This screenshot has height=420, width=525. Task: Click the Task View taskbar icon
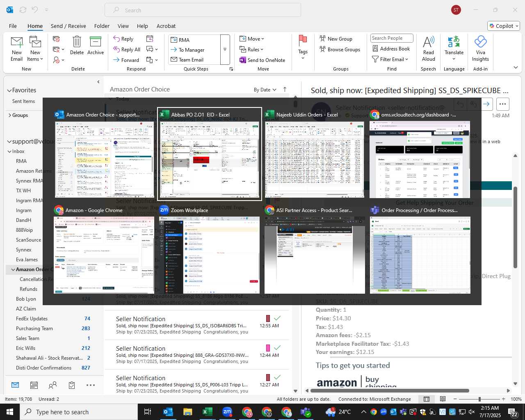148,412
